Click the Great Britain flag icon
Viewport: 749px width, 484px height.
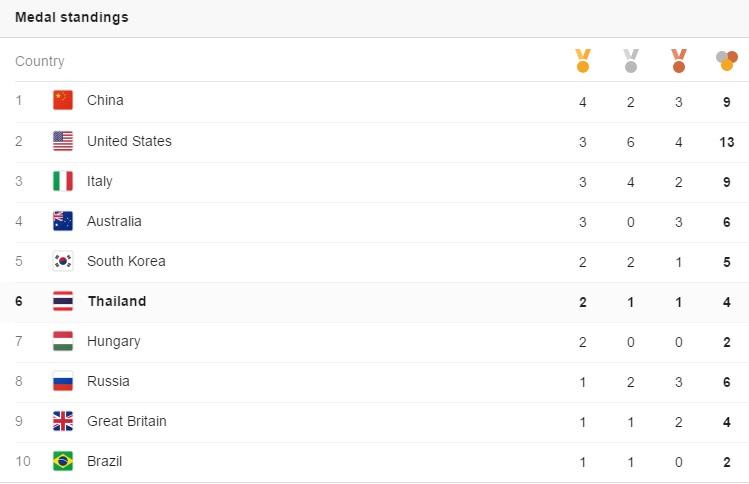[x=63, y=421]
